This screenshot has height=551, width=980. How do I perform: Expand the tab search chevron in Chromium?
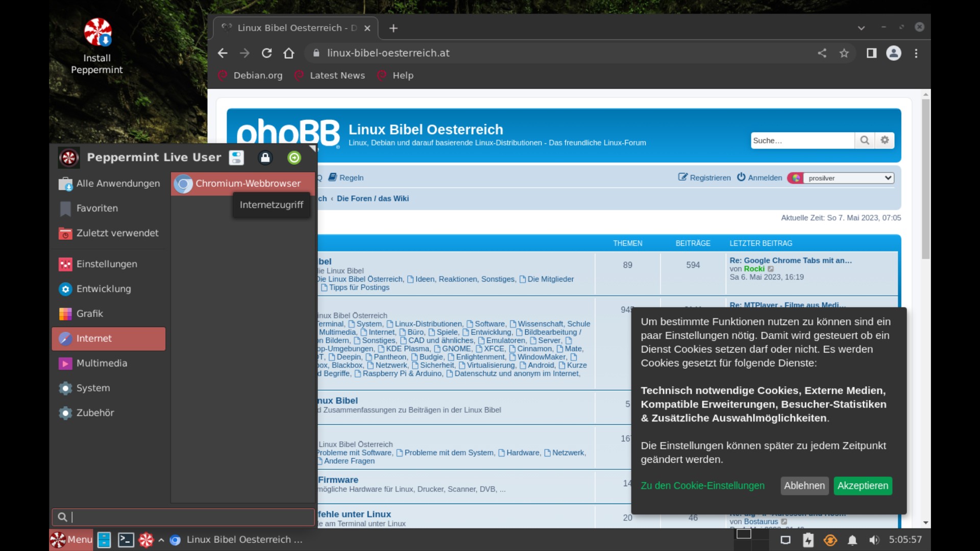click(861, 28)
